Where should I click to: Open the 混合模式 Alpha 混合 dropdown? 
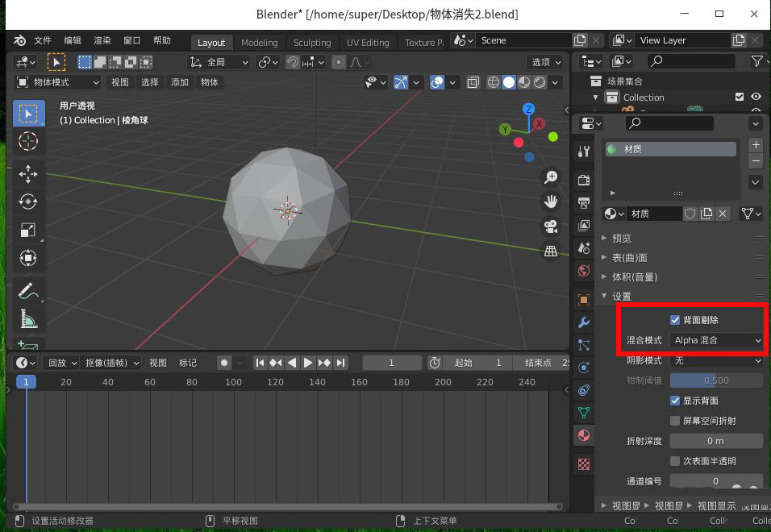[716, 340]
